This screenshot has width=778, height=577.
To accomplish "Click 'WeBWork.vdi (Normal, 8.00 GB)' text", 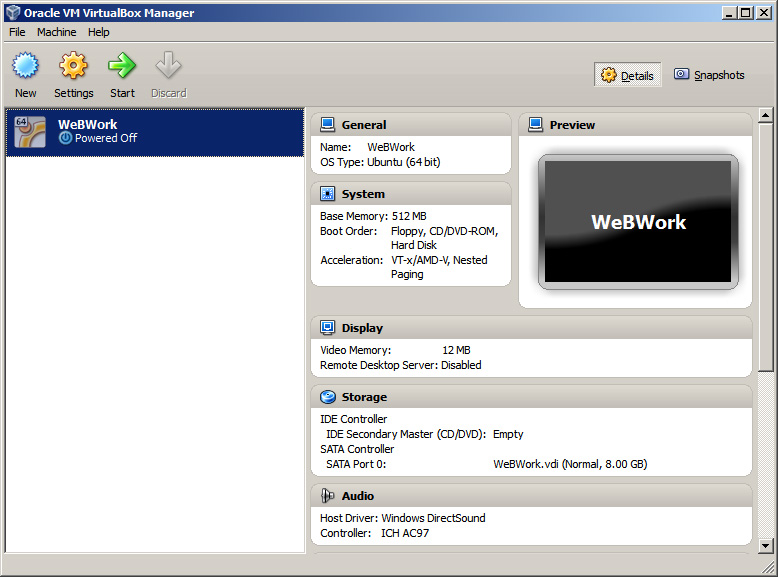I will pos(570,464).
